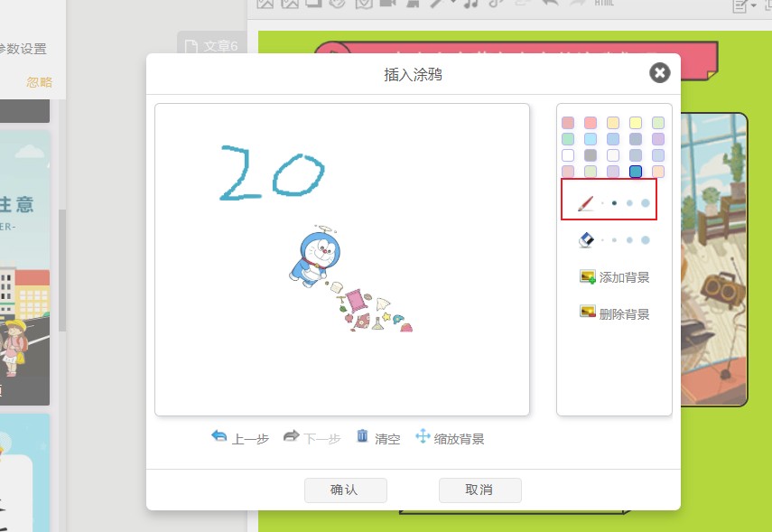Pick the dark blue color swatch

(636, 170)
